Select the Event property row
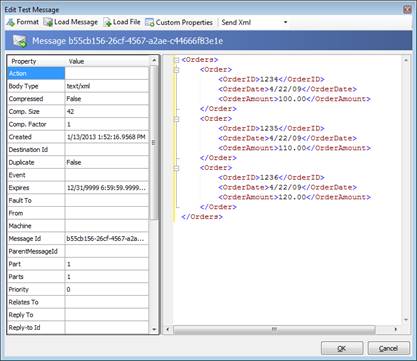The width and height of the screenshot is (417, 361). [x=78, y=175]
